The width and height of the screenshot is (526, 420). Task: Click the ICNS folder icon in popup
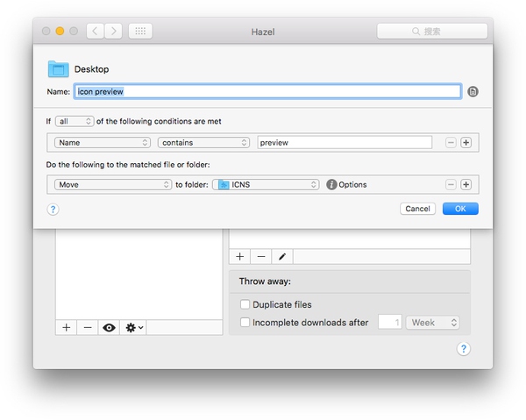pyautogui.click(x=224, y=184)
